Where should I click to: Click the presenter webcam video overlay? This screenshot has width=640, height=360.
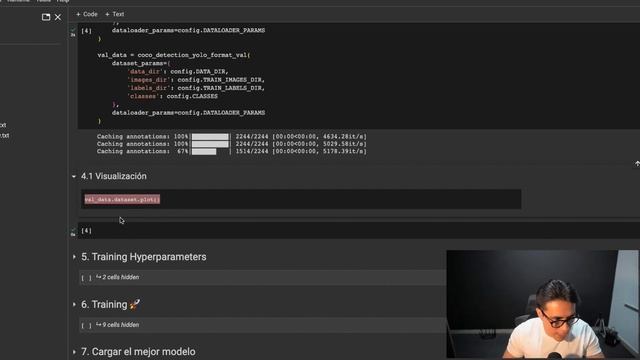(x=543, y=304)
